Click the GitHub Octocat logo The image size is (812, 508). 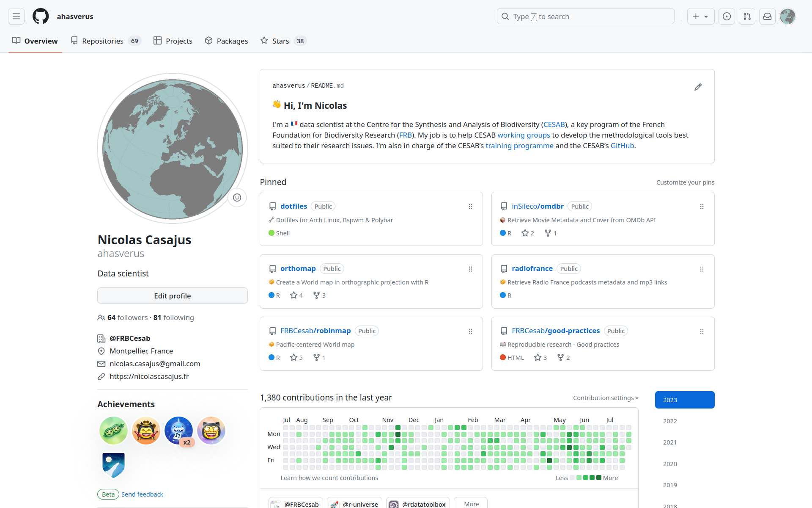(41, 17)
